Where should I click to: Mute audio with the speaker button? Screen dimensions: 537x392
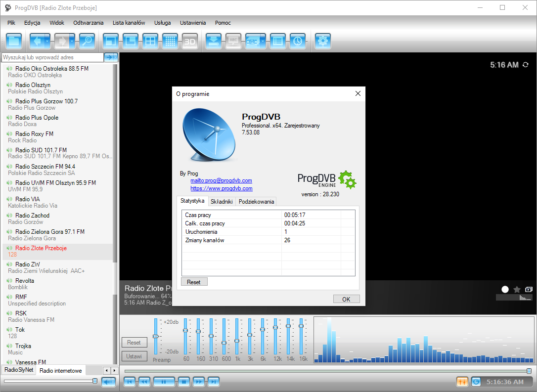click(x=107, y=382)
